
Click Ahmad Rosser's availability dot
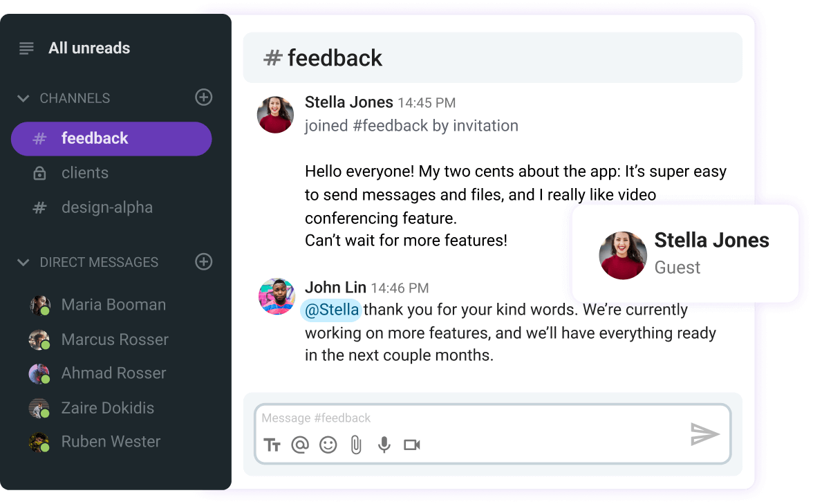46,379
